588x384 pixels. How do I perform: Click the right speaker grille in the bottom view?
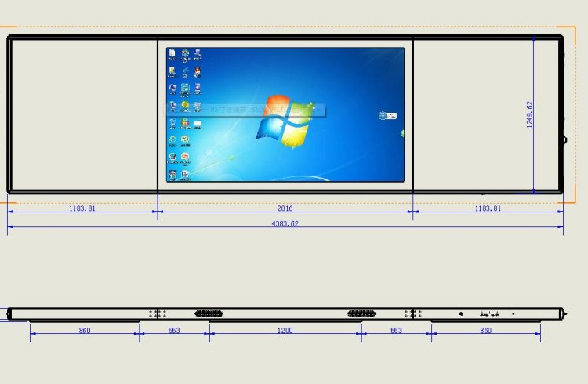[361, 313]
